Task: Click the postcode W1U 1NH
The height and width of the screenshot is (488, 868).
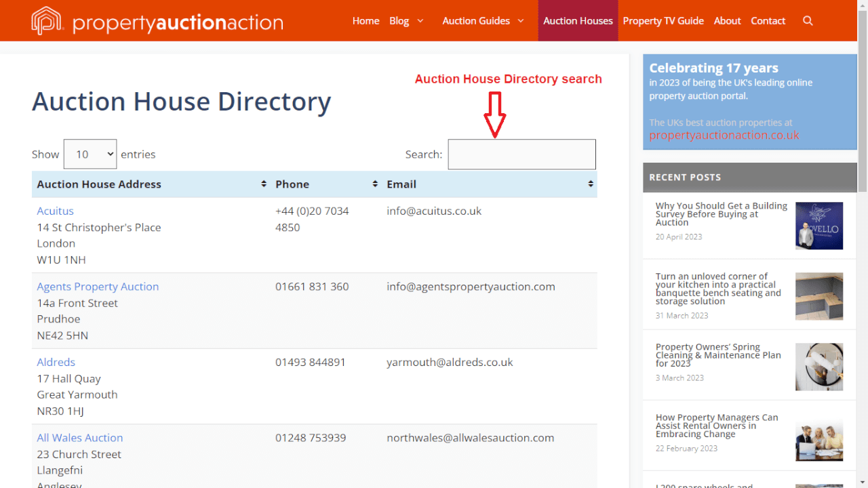Action: (61, 260)
